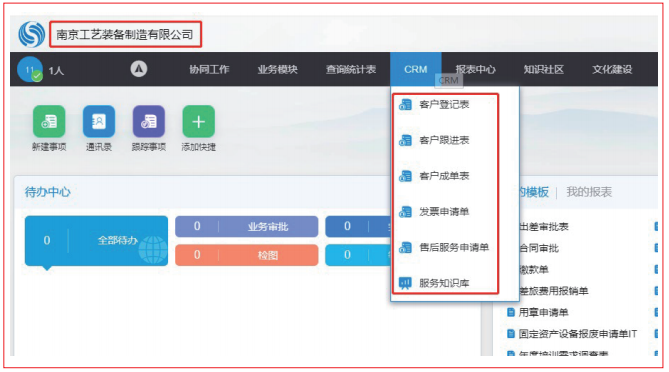Click the 新建事项 green shortcut icon
Image resolution: width=669 pixels, height=372 pixels.
point(49,122)
